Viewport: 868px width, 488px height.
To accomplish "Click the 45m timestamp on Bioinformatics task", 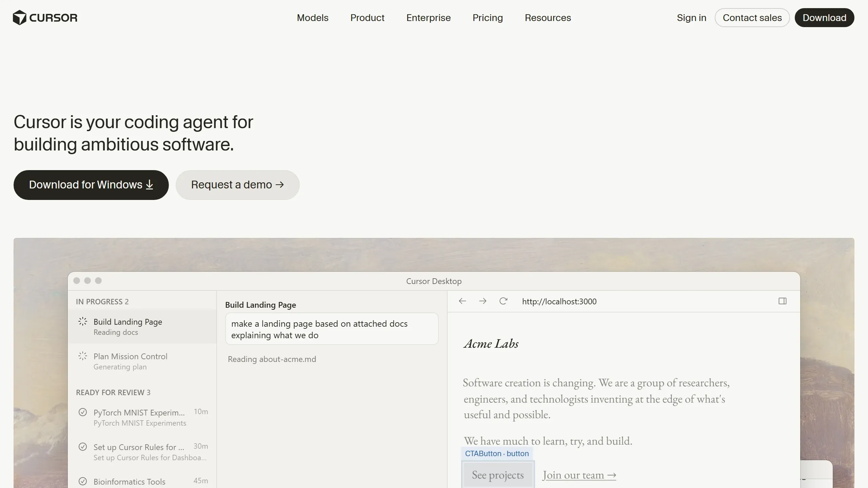I will coord(201,481).
